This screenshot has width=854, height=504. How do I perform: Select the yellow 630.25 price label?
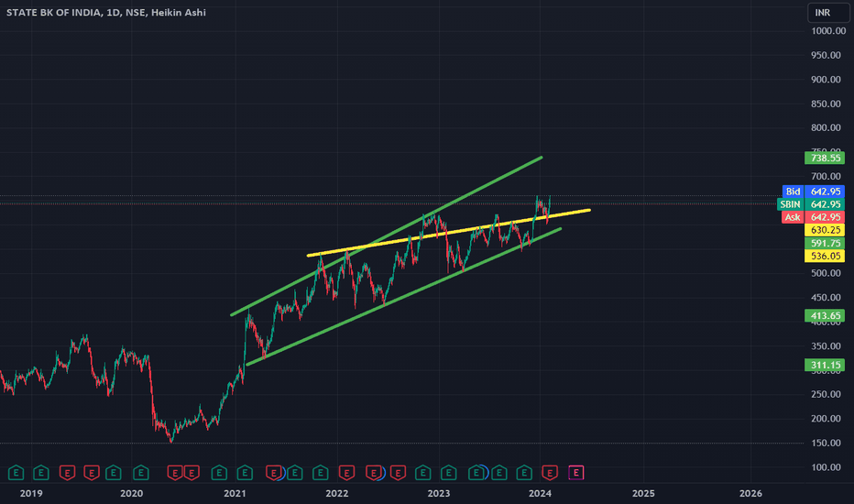825,230
